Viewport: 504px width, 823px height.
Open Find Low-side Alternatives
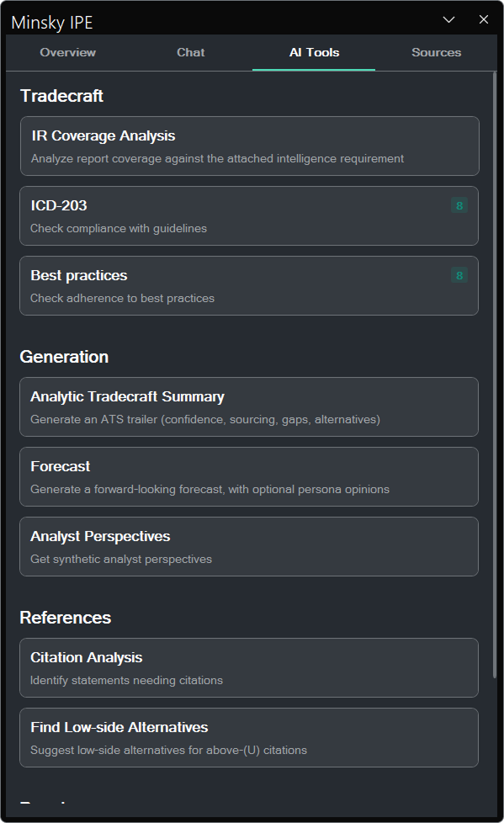pyautogui.click(x=249, y=737)
